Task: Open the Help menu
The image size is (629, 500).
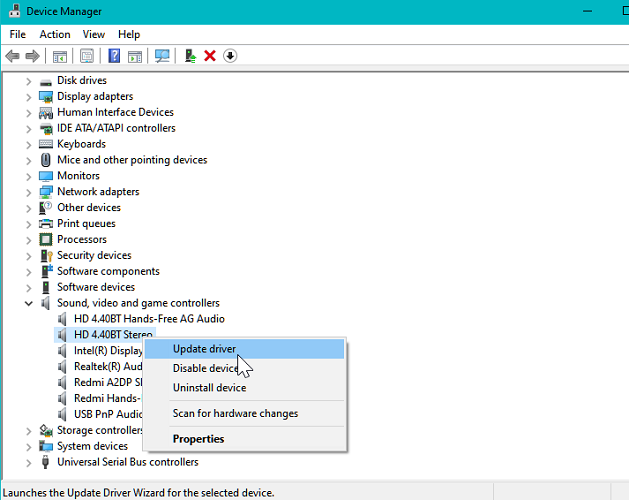Action: [129, 35]
